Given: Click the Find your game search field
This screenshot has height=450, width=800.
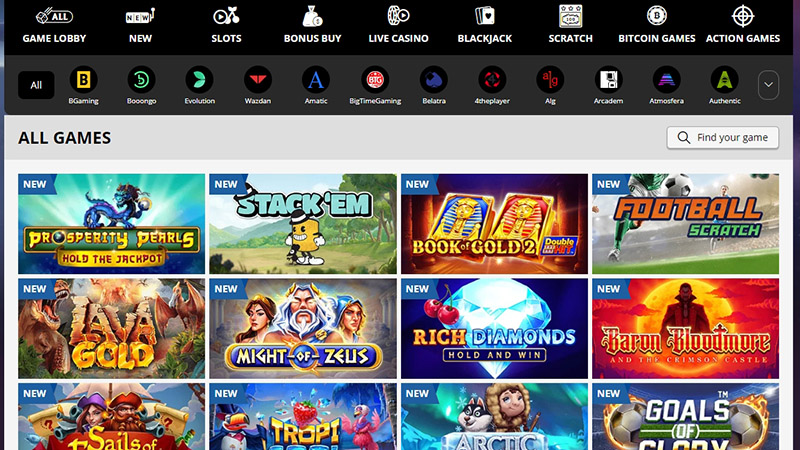Looking at the screenshot, I should tap(722, 138).
